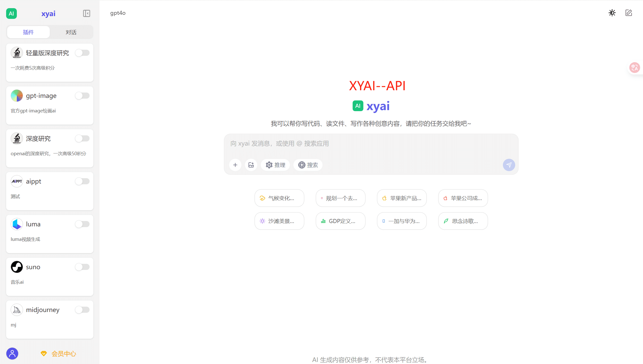Click the plus attachment button
Screen dimensions: 643x364
coord(235,165)
